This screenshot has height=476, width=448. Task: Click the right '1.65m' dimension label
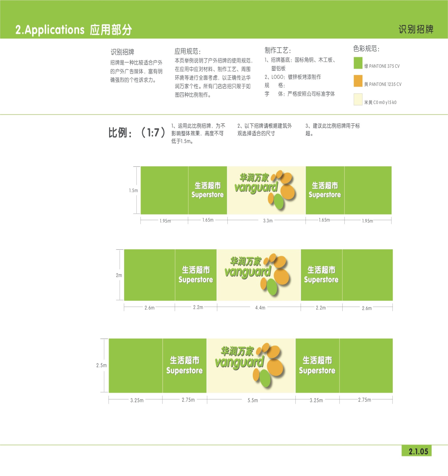(324, 220)
